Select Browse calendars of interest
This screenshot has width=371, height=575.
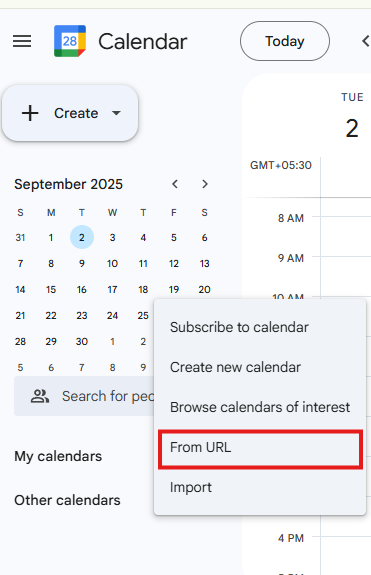(x=260, y=407)
